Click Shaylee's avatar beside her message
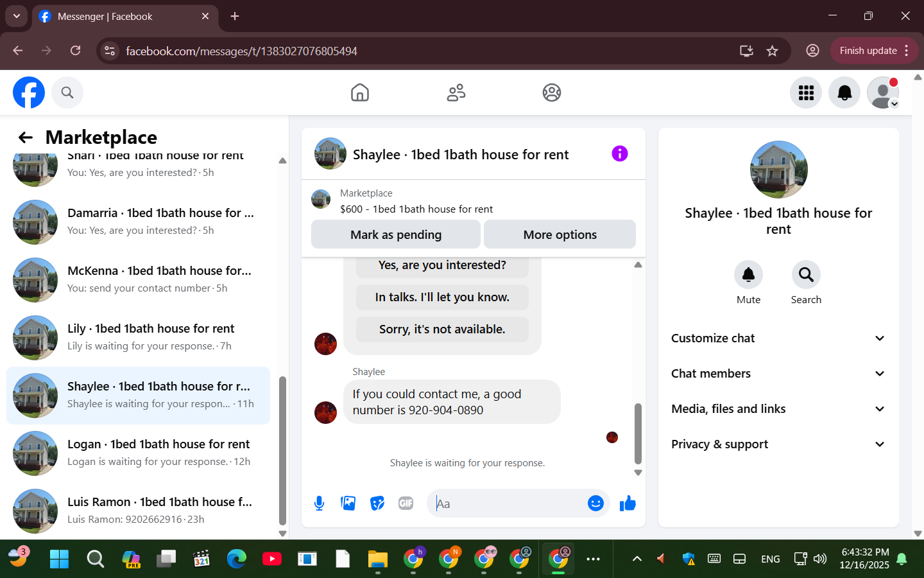 [325, 412]
